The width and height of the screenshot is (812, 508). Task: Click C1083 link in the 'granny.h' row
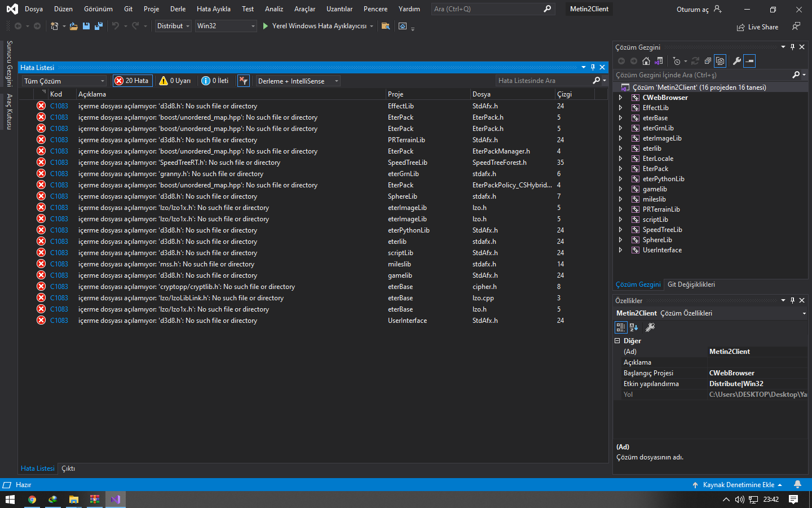click(x=59, y=174)
